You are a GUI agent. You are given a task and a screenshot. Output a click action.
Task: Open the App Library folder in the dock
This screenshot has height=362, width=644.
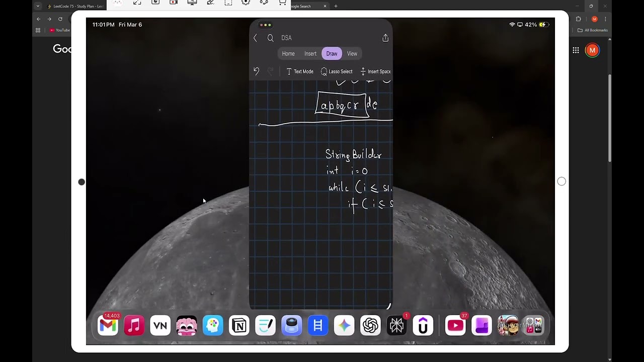click(x=534, y=325)
